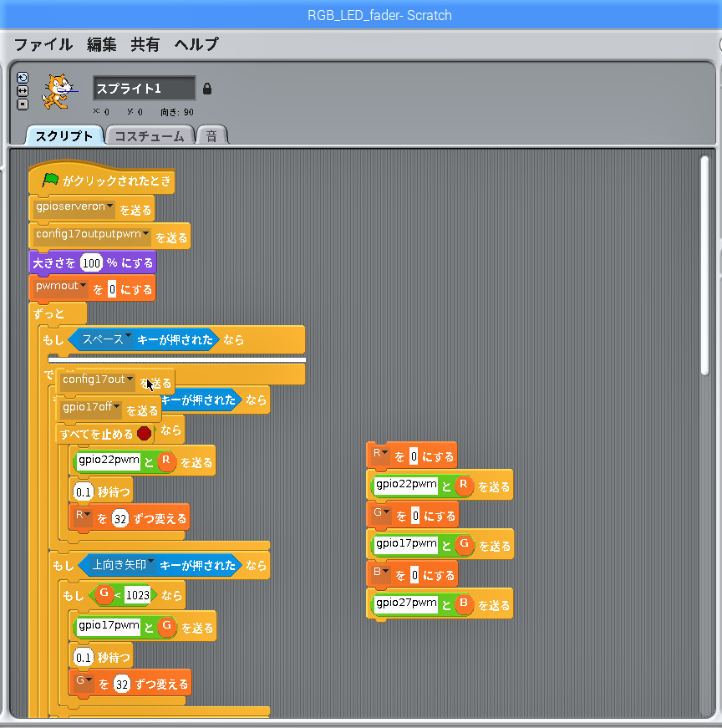Click the G variable in the G < 1023 condition
Image resolution: width=722 pixels, height=728 pixels.
[x=104, y=594]
